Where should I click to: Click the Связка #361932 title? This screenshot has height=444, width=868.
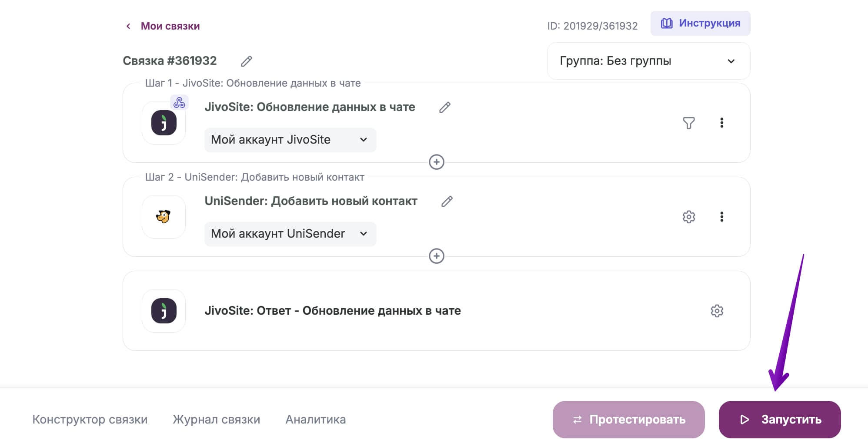coord(170,61)
